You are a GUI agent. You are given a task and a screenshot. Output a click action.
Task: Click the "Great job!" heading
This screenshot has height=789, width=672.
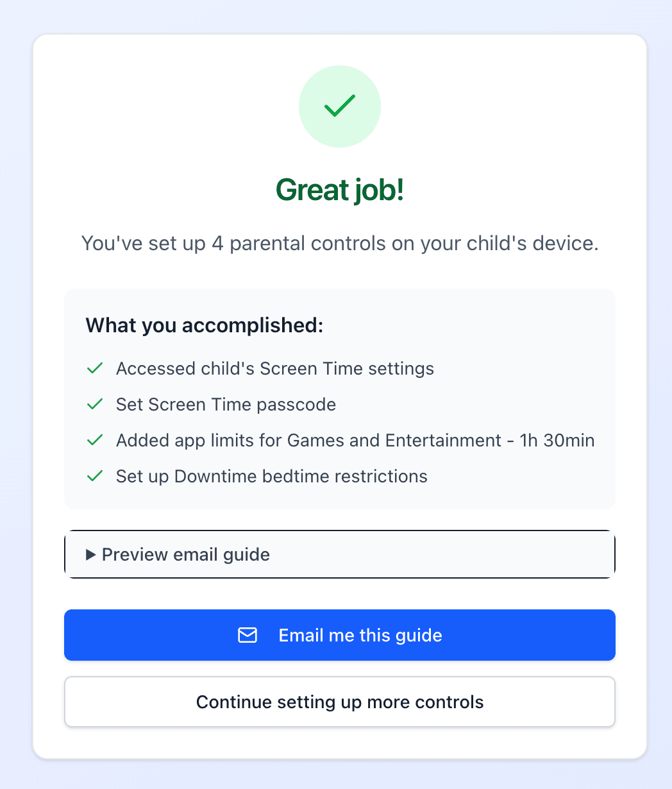coord(340,190)
